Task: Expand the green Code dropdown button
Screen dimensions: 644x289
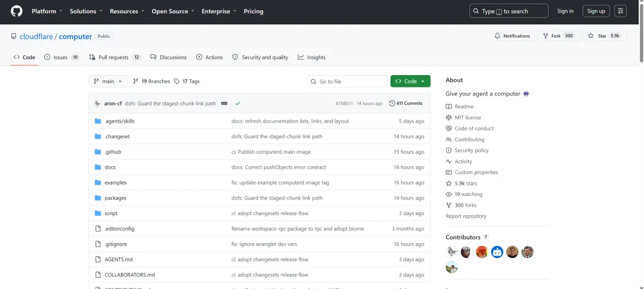Action: [410, 81]
